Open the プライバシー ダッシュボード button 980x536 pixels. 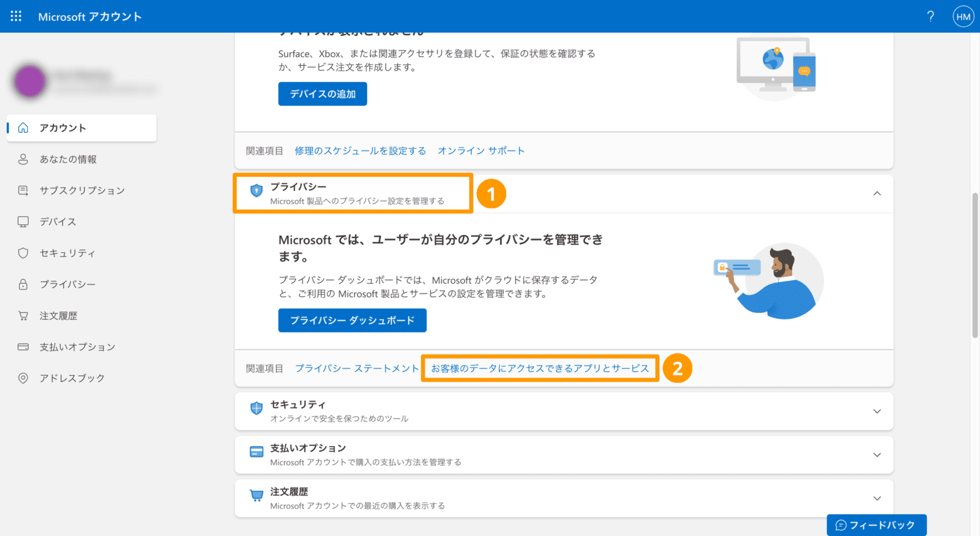click(352, 320)
